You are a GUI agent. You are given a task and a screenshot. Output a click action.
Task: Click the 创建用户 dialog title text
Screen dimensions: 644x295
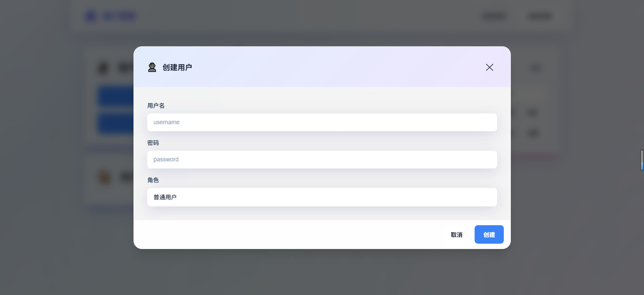(x=177, y=67)
